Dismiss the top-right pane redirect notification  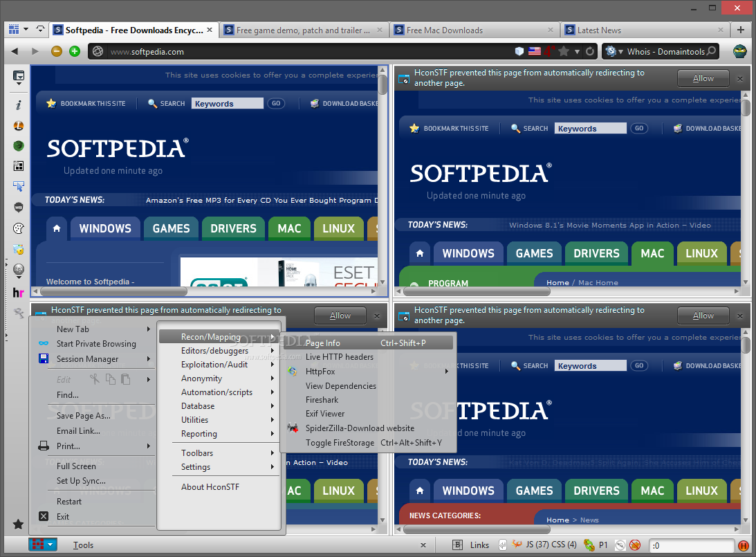point(740,79)
